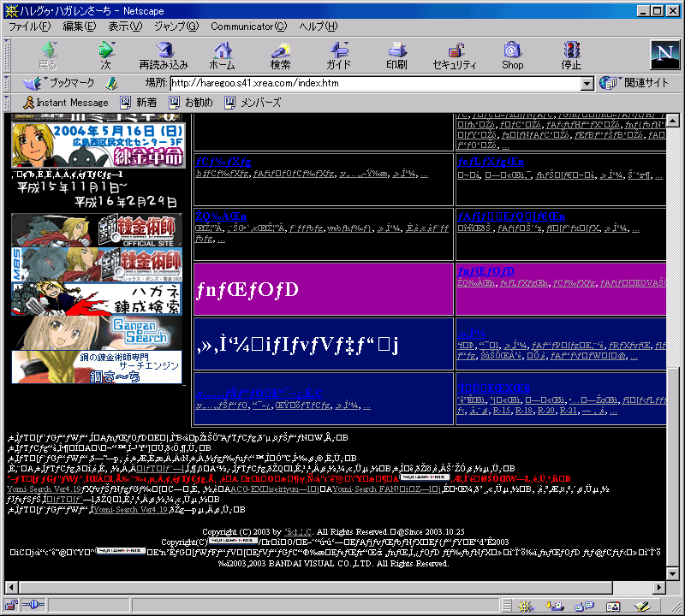The width and height of the screenshot is (685, 616).
Task: Follow the R-21 link
Action: 568,411
